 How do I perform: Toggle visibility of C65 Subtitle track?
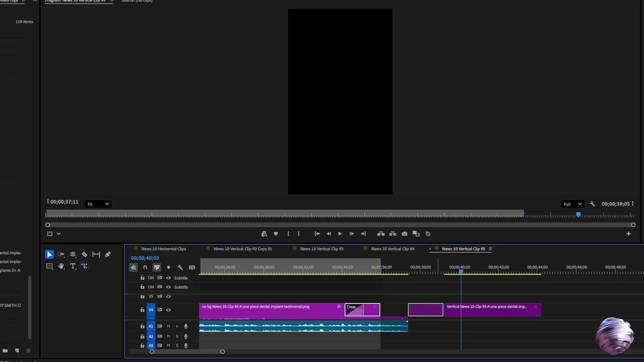coord(168,278)
